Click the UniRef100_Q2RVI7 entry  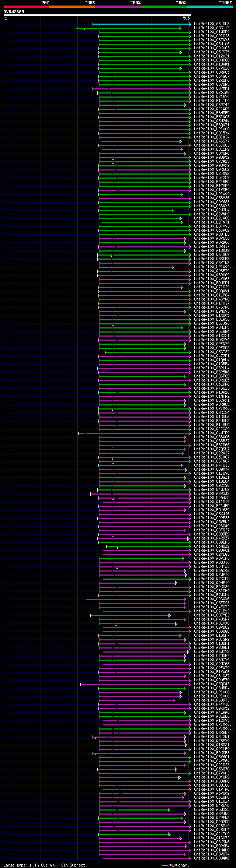(x=212, y=453)
